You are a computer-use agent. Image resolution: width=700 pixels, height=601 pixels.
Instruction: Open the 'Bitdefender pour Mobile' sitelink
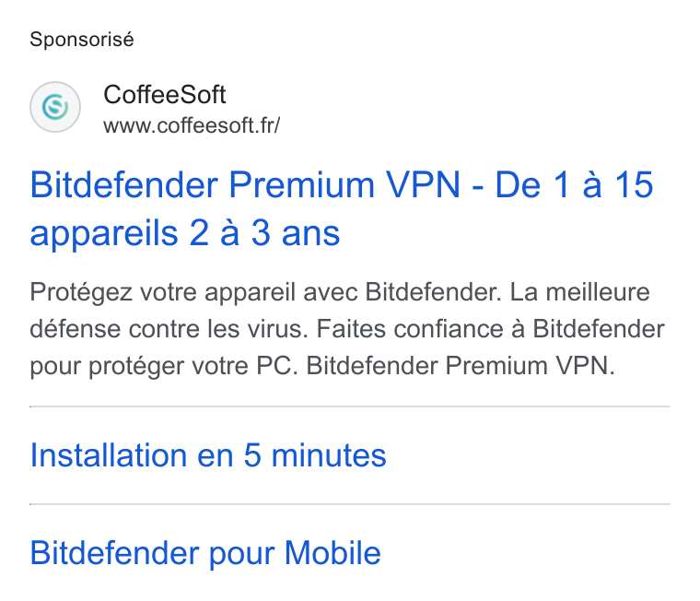coord(205,553)
